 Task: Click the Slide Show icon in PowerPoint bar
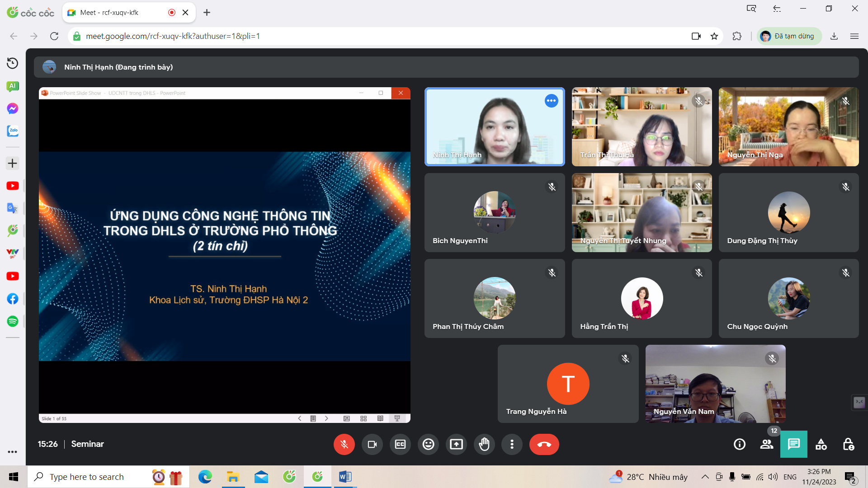[x=397, y=418]
